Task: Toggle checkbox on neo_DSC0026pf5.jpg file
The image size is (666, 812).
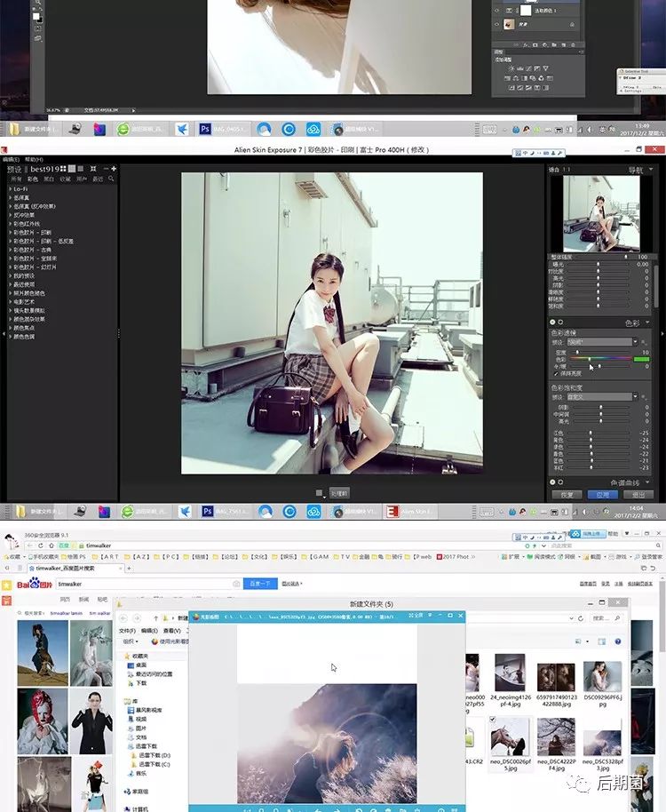Action: click(x=493, y=720)
